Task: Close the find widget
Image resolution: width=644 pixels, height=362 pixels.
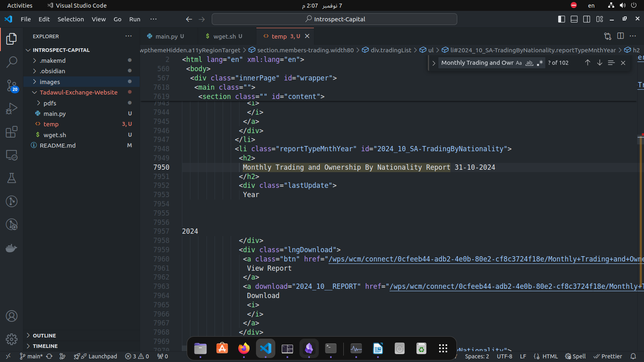Action: click(623, 63)
